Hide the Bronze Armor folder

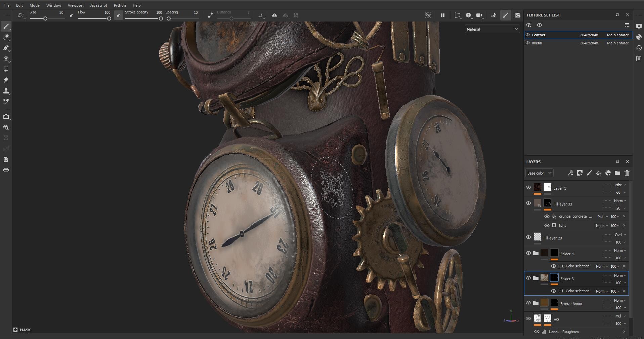click(x=528, y=302)
